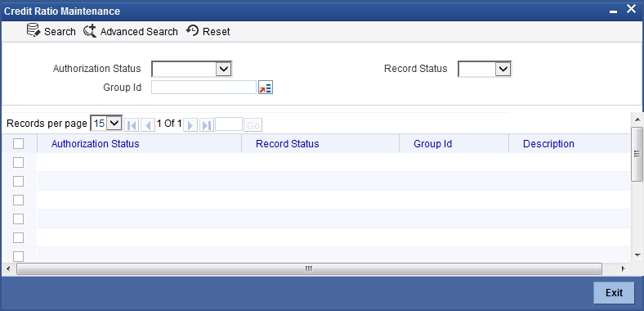Viewport: 644px width, 311px height.
Task: Tick the fifth result row checkbox
Action: click(x=19, y=238)
